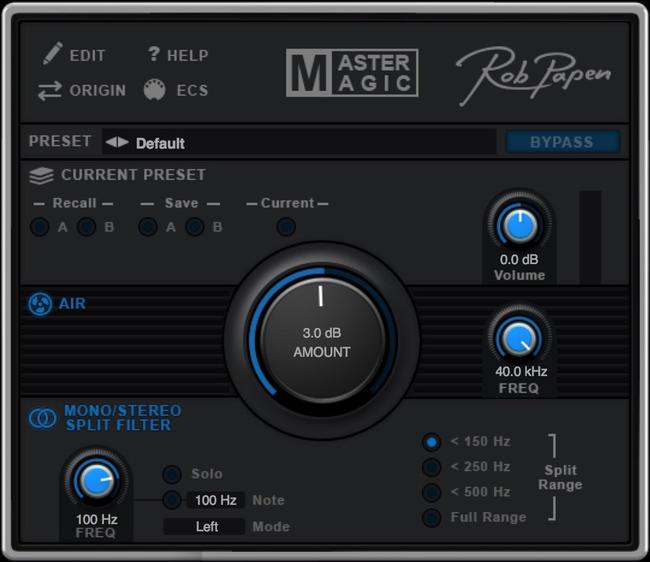Click the ECS text label
The width and height of the screenshot is (650, 562).
(192, 90)
